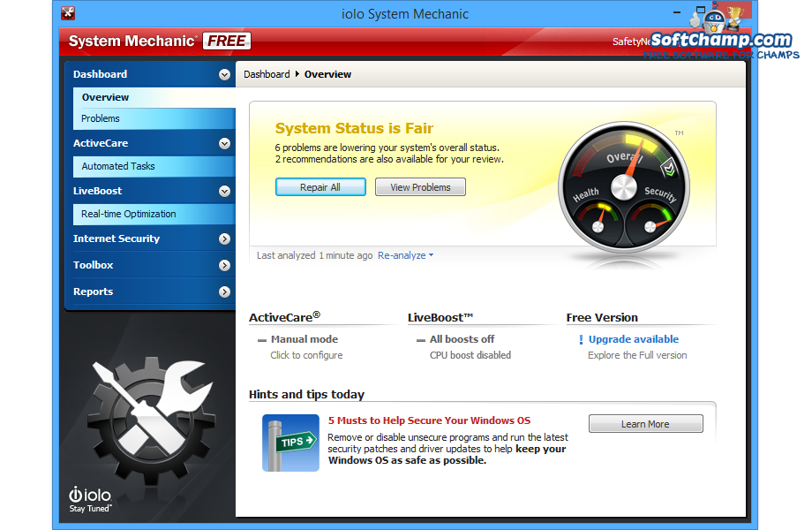Click All boosts off under LiveBoost
The image size is (812, 530).
462,339
